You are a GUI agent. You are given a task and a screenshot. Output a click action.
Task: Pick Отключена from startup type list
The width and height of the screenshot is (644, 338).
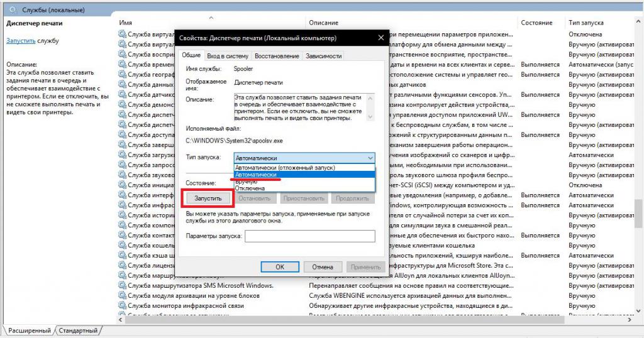pos(304,188)
